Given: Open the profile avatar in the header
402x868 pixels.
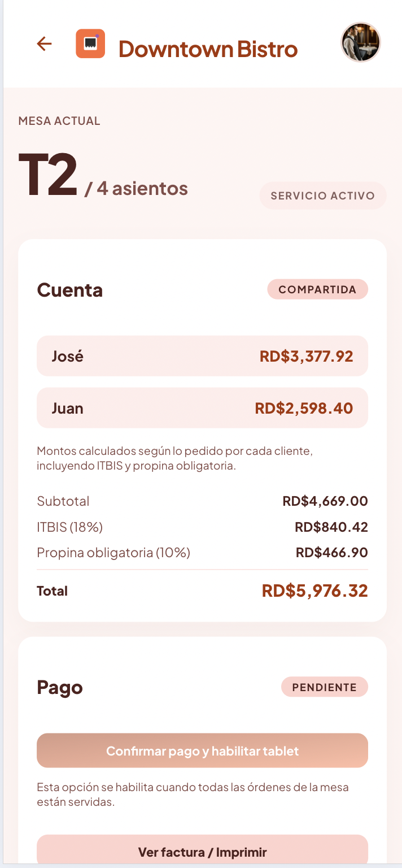Looking at the screenshot, I should click(x=361, y=43).
